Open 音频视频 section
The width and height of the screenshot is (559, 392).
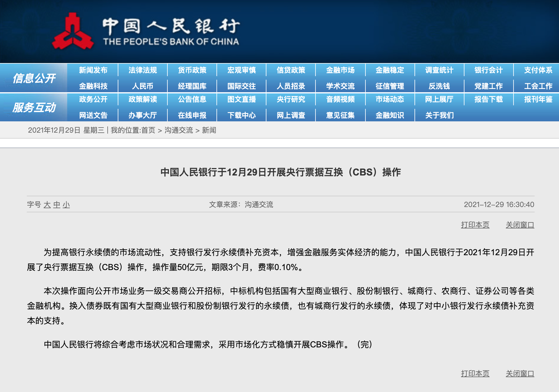340,99
